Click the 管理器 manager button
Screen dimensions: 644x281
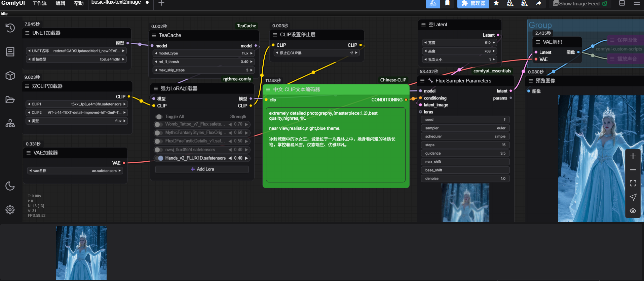coord(473,3)
